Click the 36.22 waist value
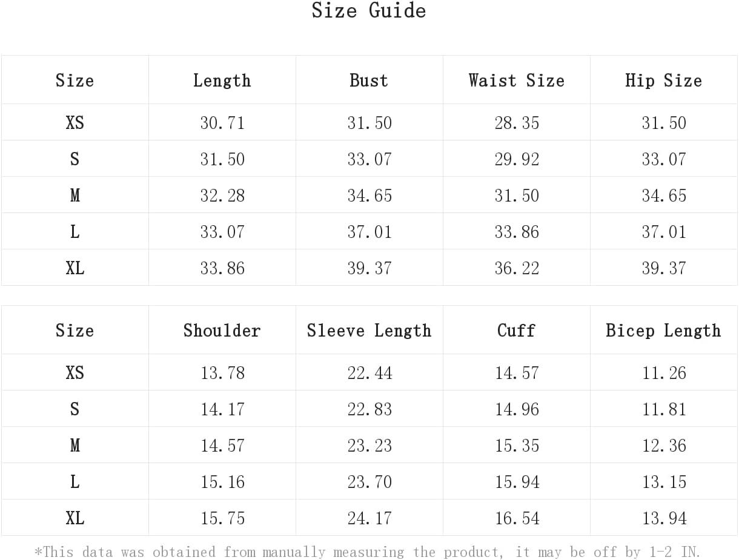 517,268
